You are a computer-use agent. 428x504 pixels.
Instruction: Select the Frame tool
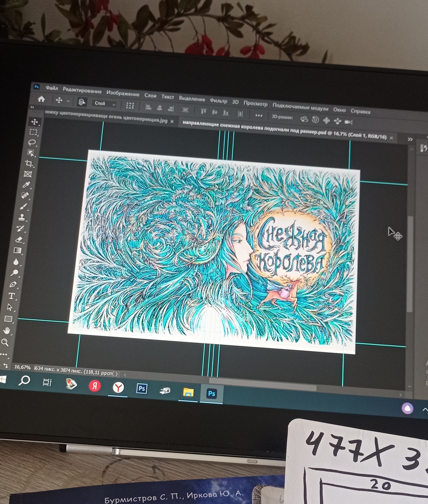tap(28, 174)
